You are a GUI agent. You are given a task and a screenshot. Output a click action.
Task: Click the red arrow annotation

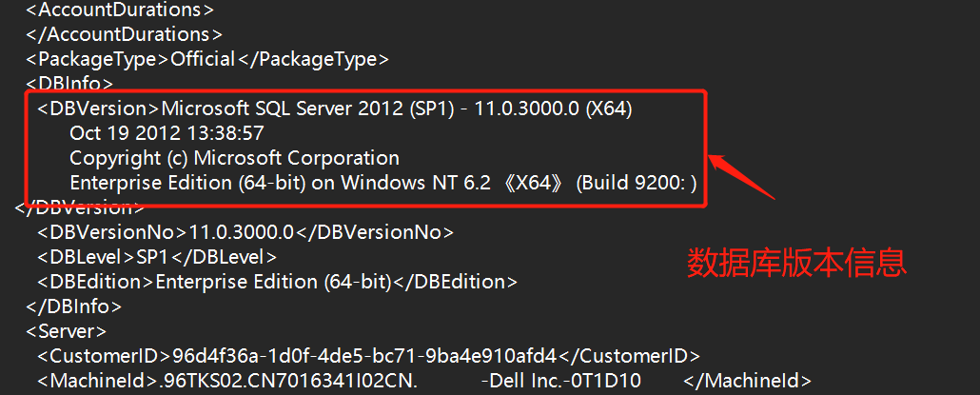pos(741,177)
